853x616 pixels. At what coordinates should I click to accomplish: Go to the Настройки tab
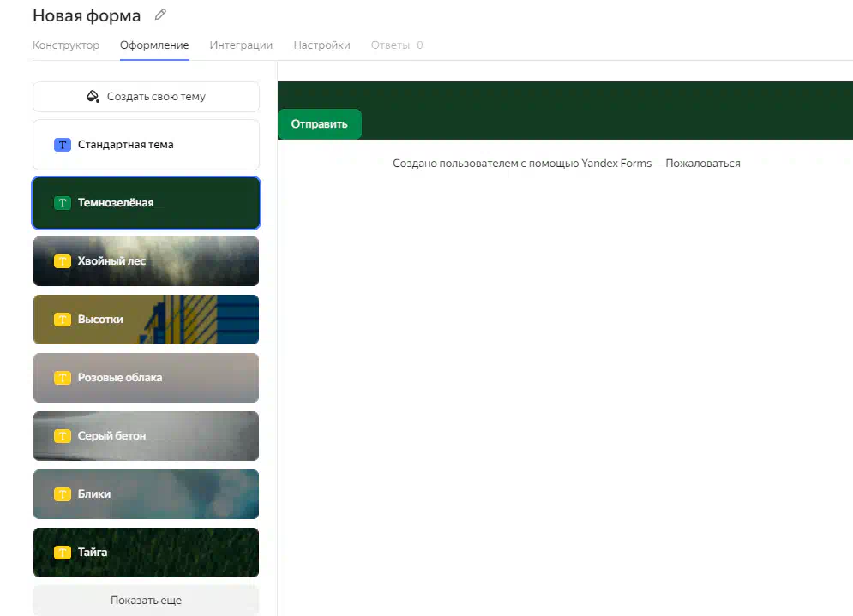tap(322, 45)
